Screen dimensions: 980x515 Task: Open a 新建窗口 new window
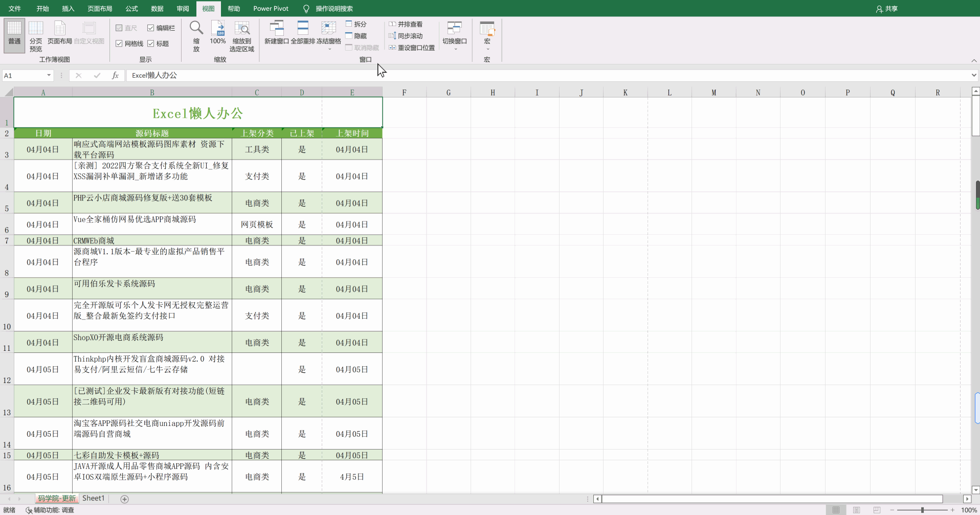(x=277, y=33)
